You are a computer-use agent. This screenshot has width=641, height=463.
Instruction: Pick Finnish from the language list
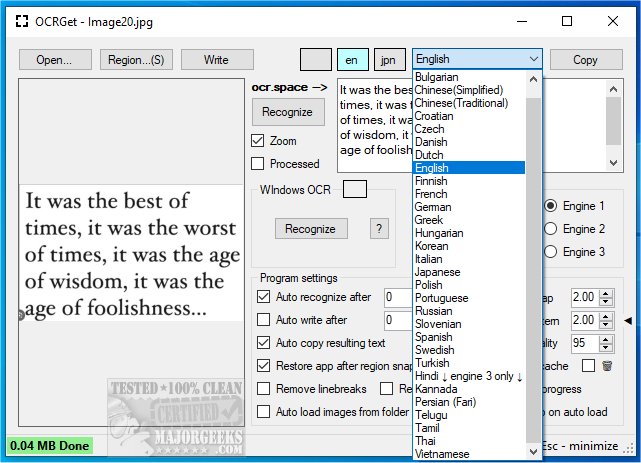click(469, 181)
